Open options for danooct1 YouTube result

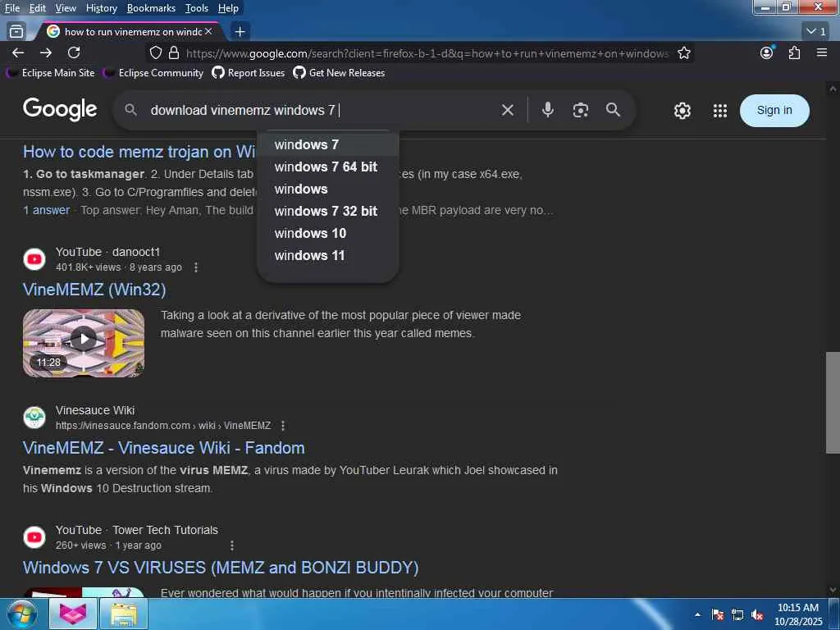click(x=196, y=267)
